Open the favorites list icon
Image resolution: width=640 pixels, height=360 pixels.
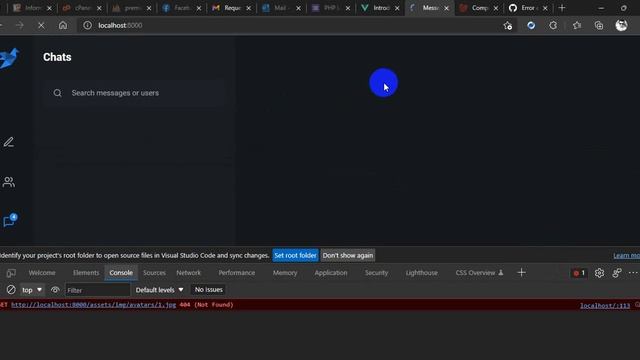(x=576, y=25)
